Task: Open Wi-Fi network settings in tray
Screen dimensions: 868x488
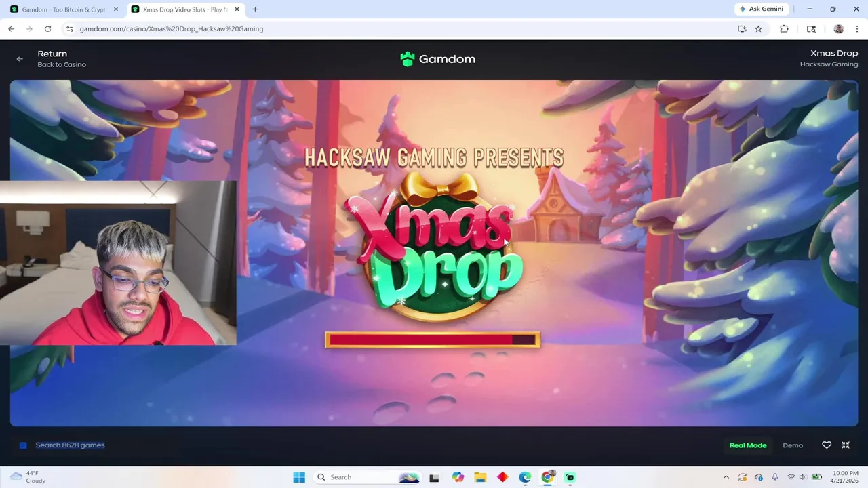Action: click(791, 477)
